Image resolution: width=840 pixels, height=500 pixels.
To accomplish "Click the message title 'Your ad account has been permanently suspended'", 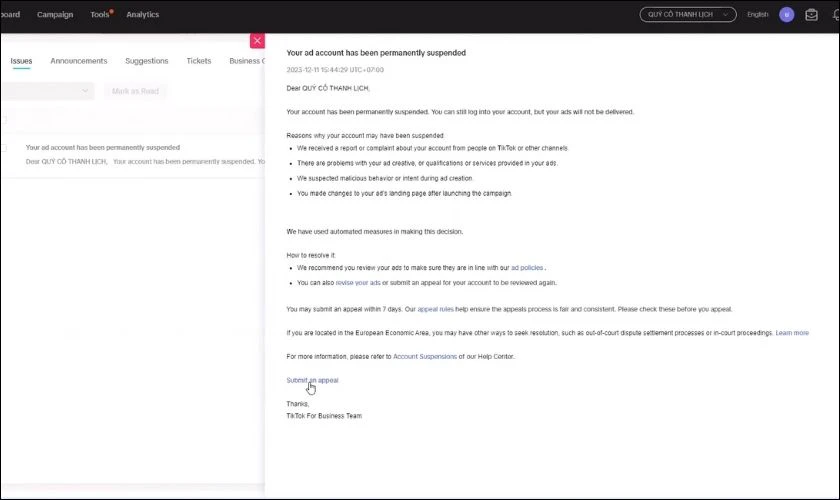I will [376, 53].
